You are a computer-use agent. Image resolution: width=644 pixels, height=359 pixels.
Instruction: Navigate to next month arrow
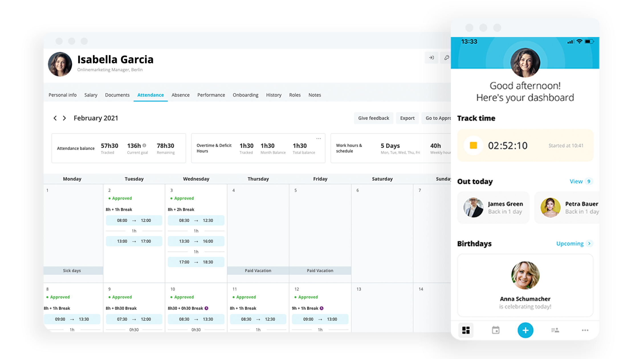click(64, 118)
